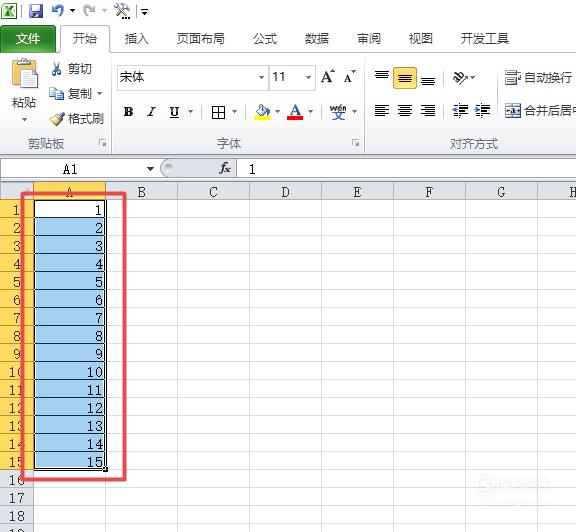Toggle the highlighted middle align button
Screen dimensions: 576x532
(x=405, y=78)
